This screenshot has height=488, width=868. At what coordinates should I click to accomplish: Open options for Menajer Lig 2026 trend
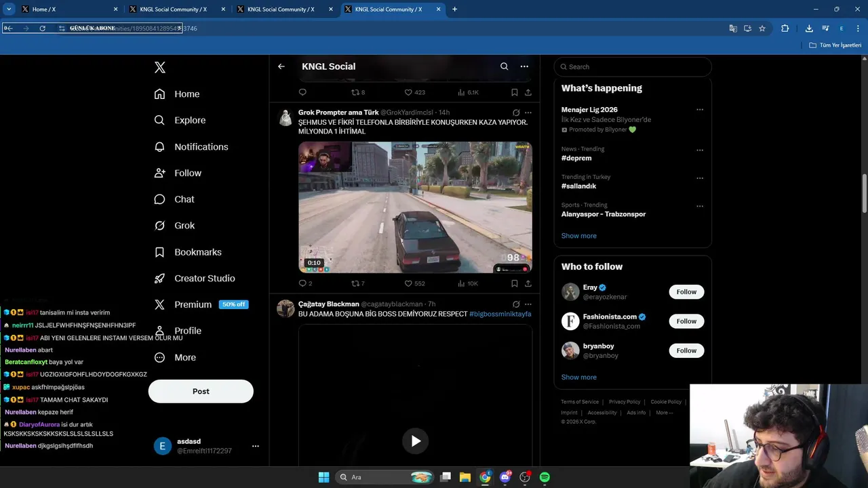click(x=700, y=110)
